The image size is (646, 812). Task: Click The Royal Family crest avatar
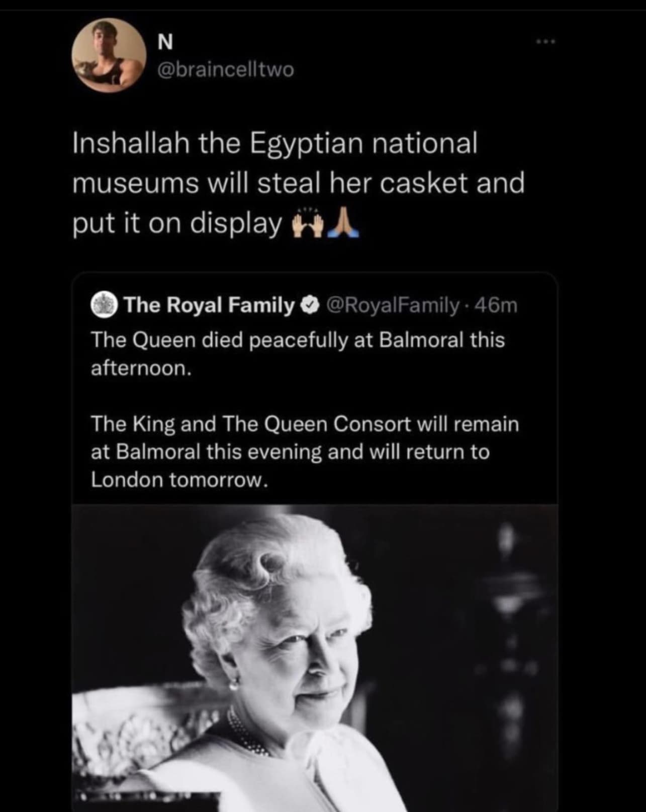coord(104,305)
